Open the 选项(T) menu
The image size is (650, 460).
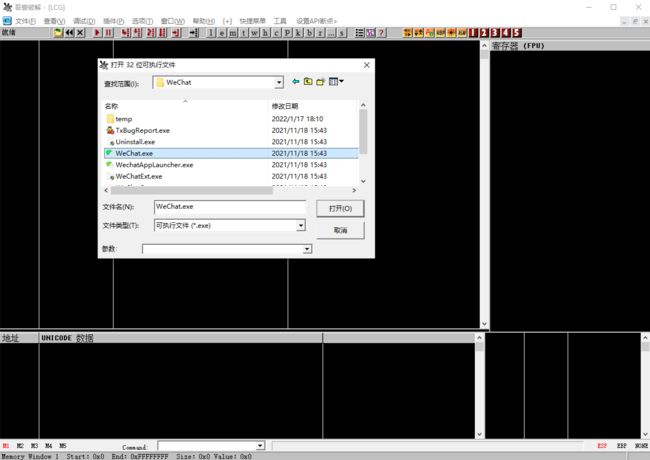coord(143,21)
